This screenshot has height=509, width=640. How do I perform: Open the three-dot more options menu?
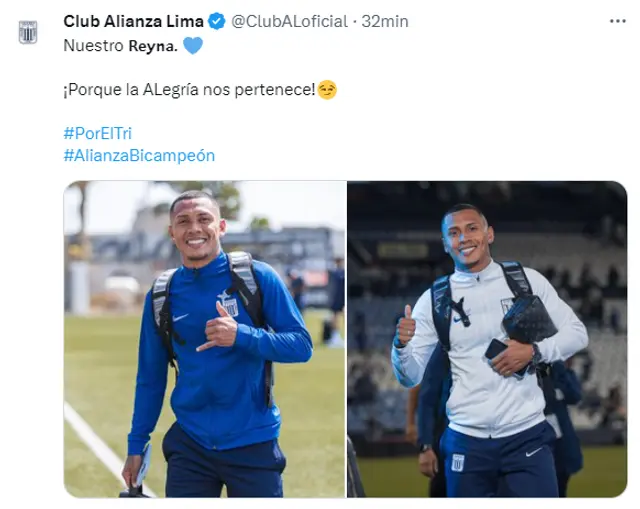(x=618, y=21)
